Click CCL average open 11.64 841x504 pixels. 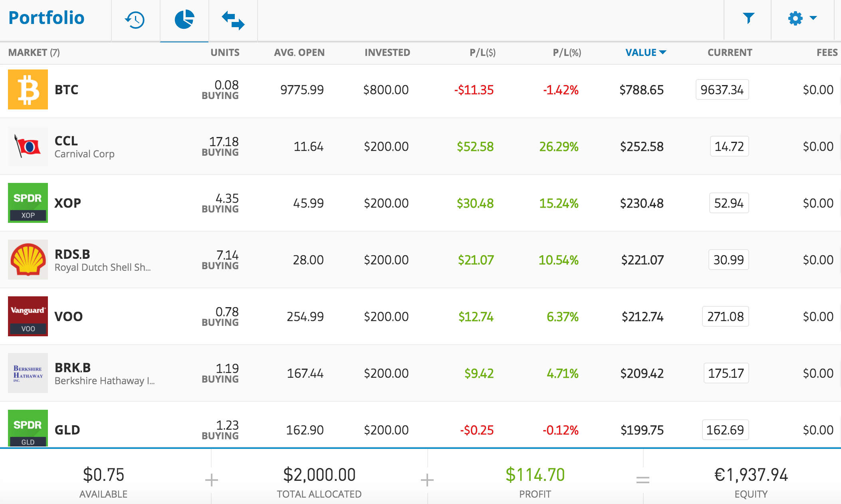pyautogui.click(x=308, y=147)
